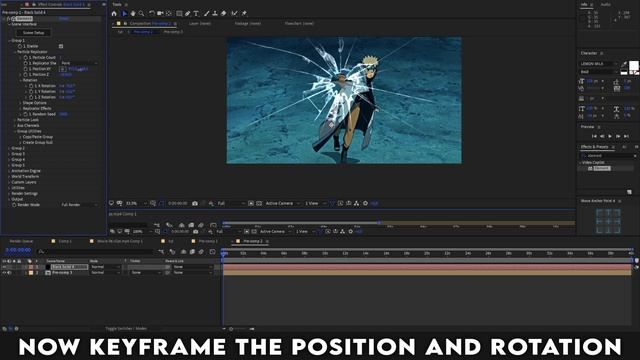Switch to the Comp 1 timeline tab
The width and height of the screenshot is (640, 360).
(65, 241)
